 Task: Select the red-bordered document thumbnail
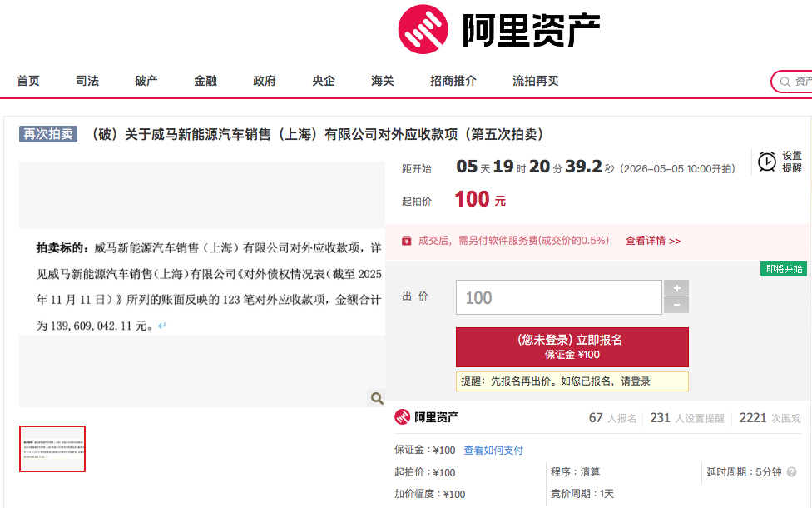(x=52, y=448)
